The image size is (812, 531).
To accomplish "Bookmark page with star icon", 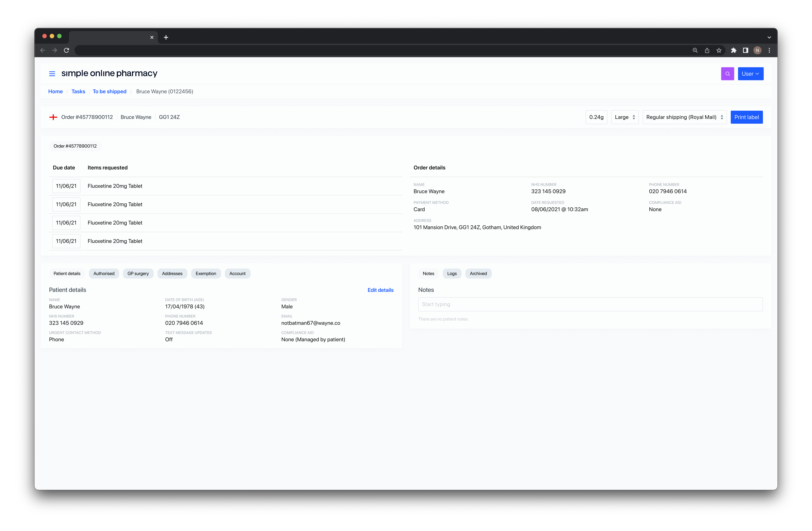I will (x=719, y=51).
